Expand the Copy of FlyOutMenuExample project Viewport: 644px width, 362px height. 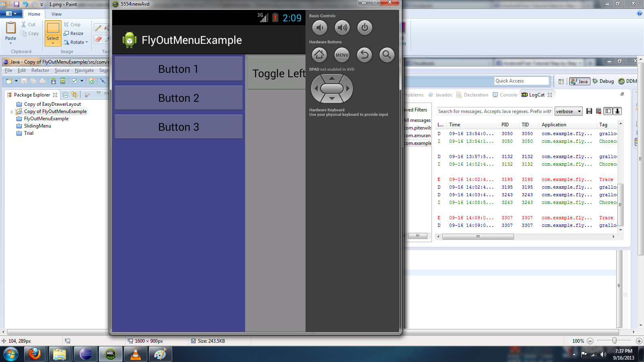point(12,112)
